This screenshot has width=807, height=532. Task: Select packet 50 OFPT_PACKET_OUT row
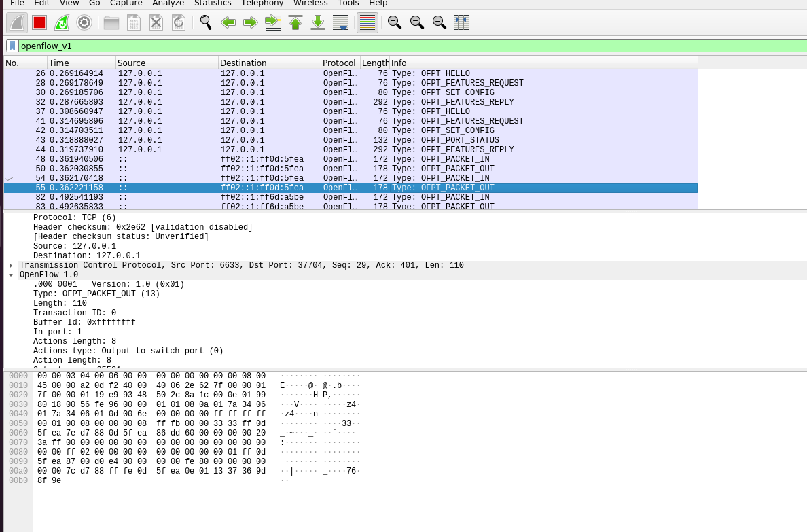[x=351, y=169]
